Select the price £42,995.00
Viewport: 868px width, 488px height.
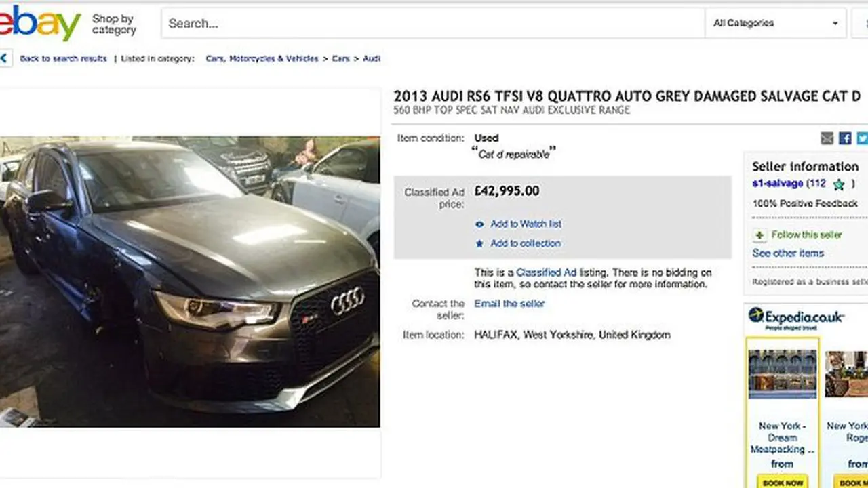[x=507, y=191]
